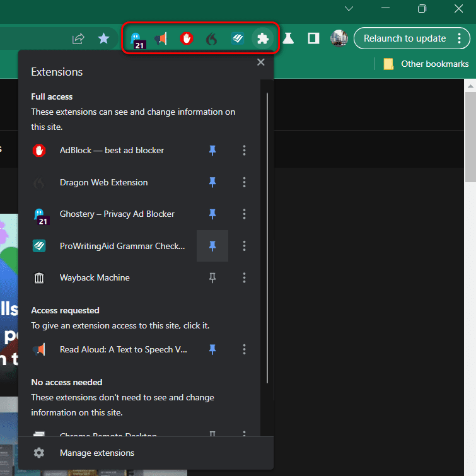Screen dimensions: 476x476
Task: Unpin AdBlock from the toolbar
Action: [x=212, y=150]
